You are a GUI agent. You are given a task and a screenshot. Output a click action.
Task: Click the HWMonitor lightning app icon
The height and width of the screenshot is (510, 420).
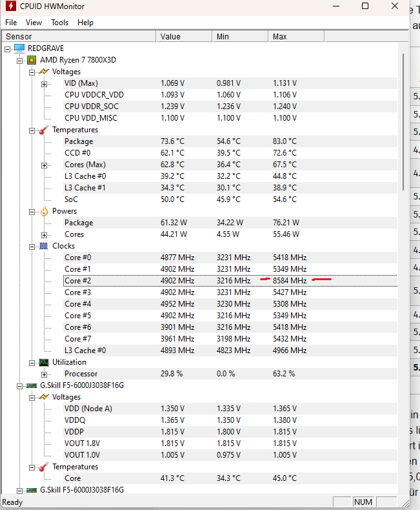tap(11, 6)
